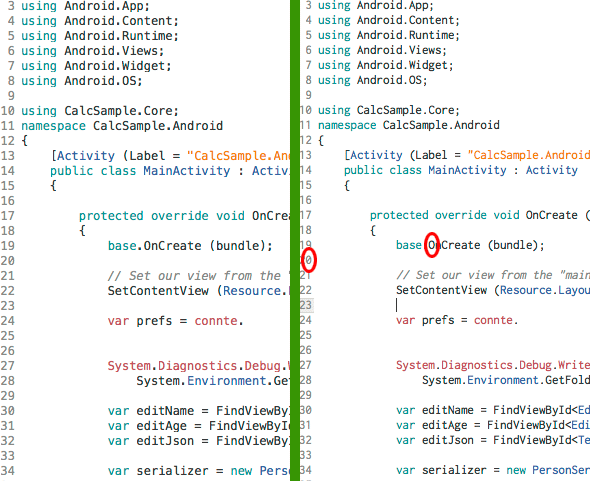Image resolution: width=590 pixels, height=481 pixels.
Task: Click '(bundle)' argument in right pane
Action: [x=512, y=245]
